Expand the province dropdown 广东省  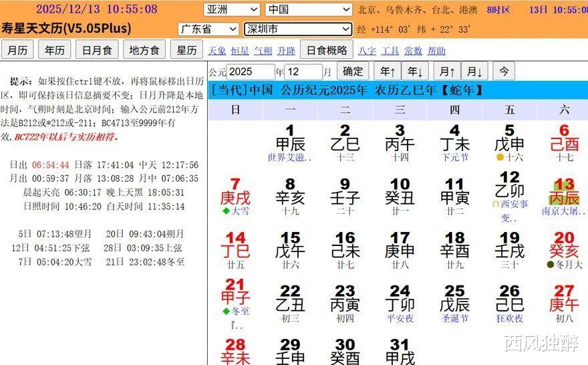point(208,29)
